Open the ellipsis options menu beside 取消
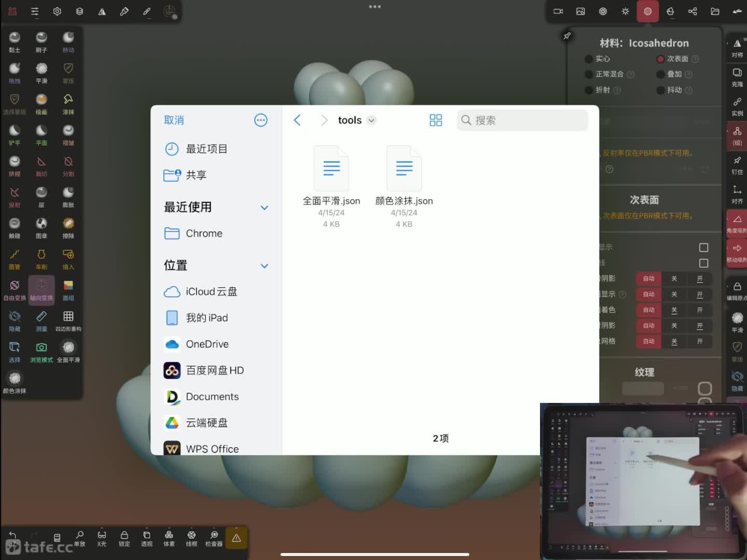 tap(261, 120)
